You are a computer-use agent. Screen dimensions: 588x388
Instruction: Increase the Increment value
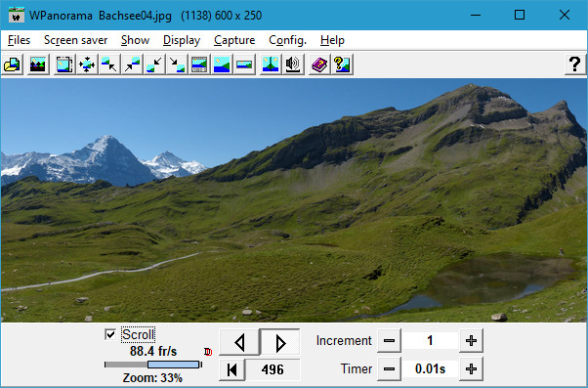click(471, 341)
